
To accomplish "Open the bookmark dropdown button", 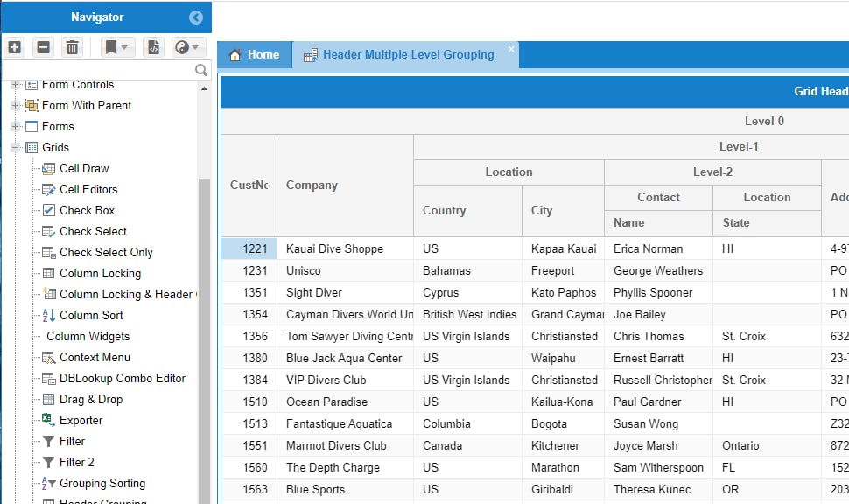I will coord(116,47).
